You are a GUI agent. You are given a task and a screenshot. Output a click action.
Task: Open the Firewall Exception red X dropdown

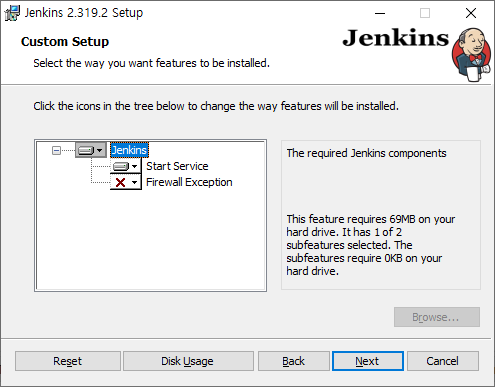pyautogui.click(x=126, y=182)
